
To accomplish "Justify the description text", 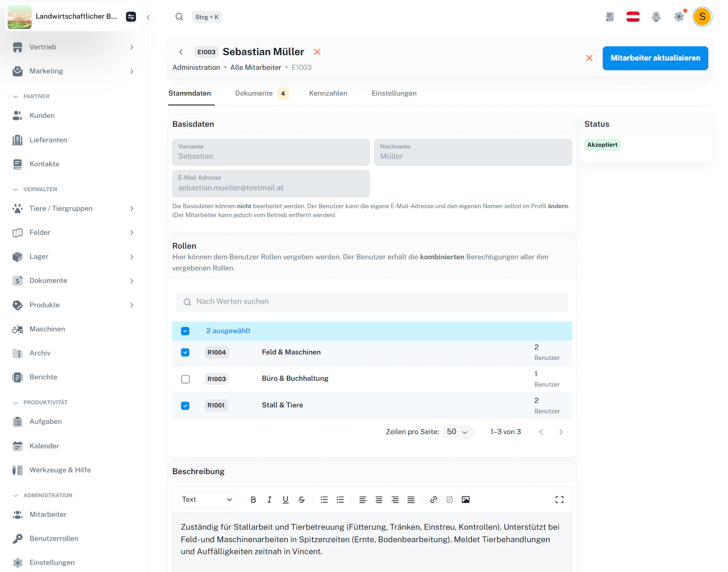I will pyautogui.click(x=411, y=499).
